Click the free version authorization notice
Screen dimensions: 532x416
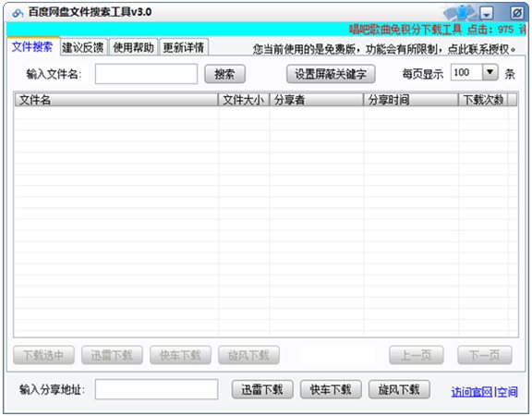(384, 49)
